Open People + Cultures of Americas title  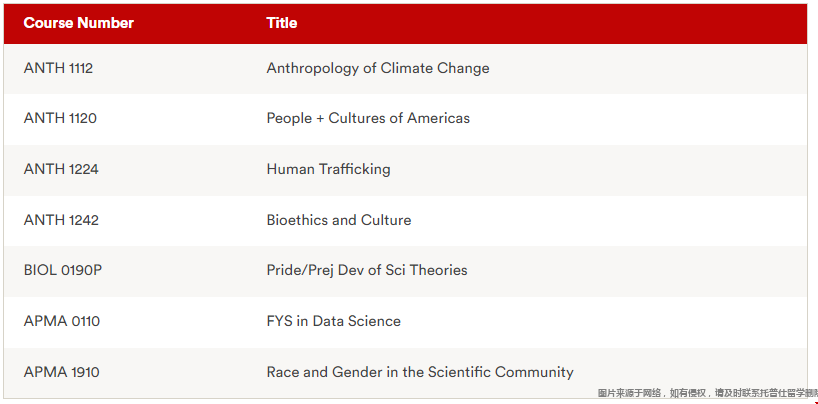368,118
